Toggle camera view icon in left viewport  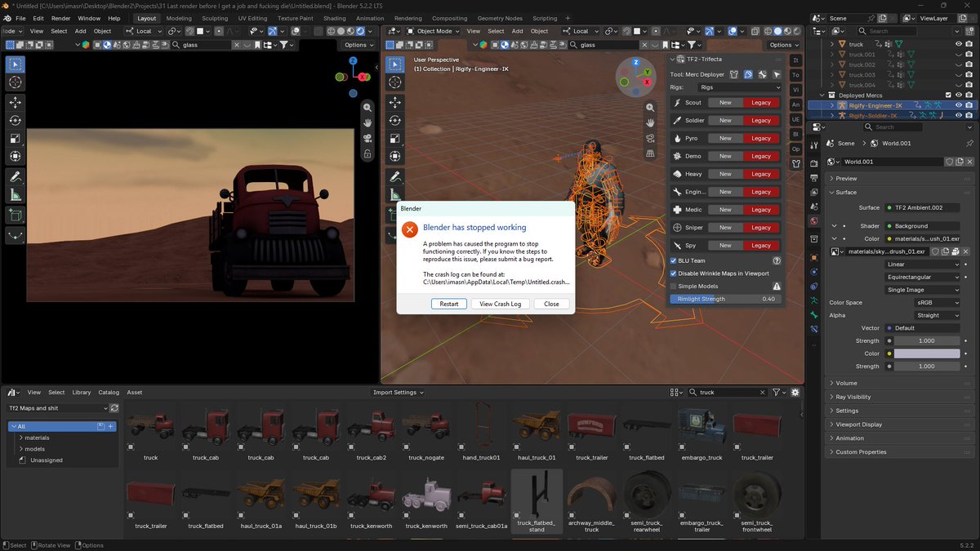[x=367, y=138]
